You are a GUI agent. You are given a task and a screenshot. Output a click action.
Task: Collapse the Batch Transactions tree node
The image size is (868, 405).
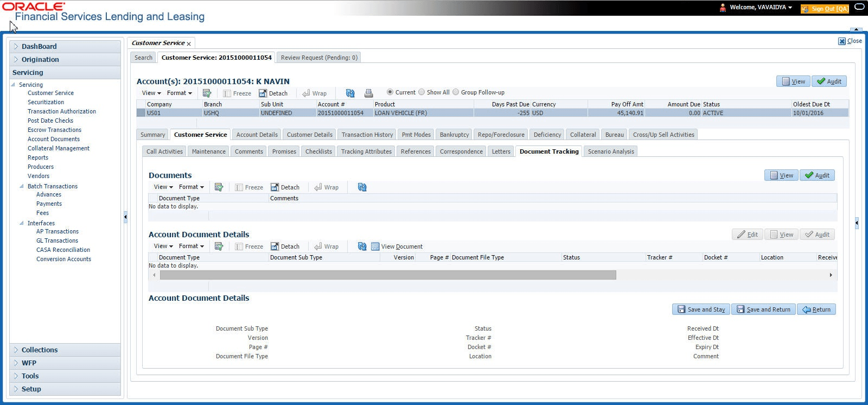pos(22,186)
